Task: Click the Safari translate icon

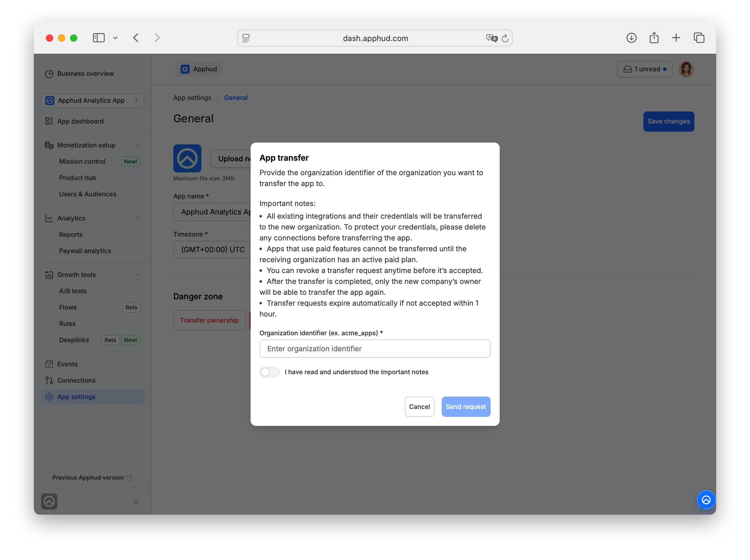Action: 491,38
